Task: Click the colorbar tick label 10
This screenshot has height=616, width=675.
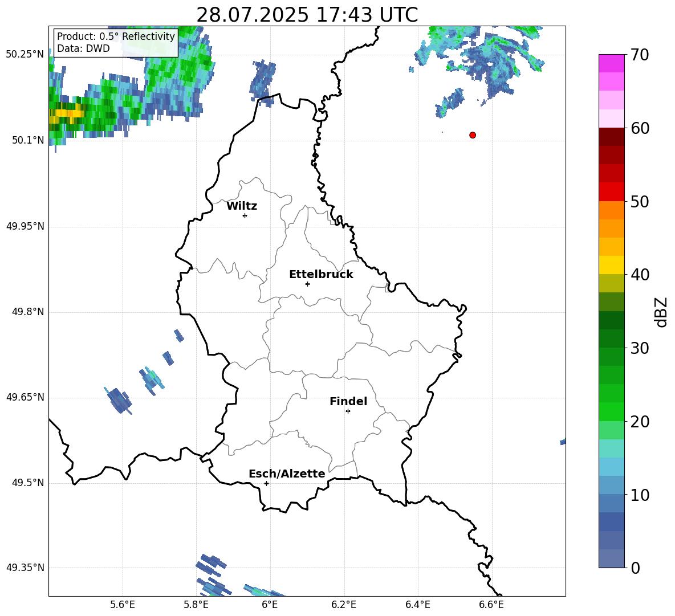Action: click(640, 495)
